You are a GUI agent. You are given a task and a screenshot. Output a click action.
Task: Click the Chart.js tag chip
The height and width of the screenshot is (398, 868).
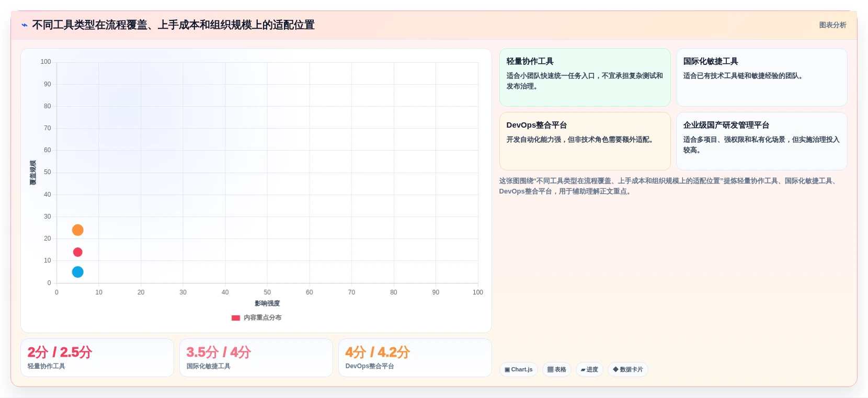tap(518, 369)
